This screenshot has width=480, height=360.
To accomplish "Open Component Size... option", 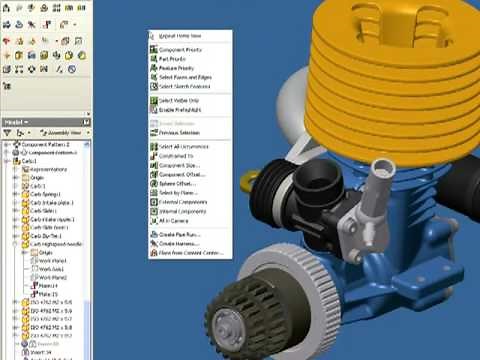I will (190, 165).
